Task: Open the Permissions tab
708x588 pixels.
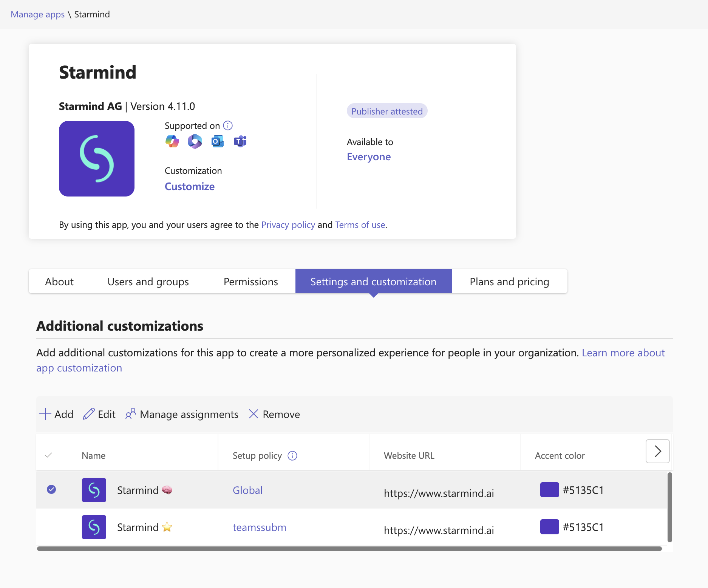Action: [251, 282]
